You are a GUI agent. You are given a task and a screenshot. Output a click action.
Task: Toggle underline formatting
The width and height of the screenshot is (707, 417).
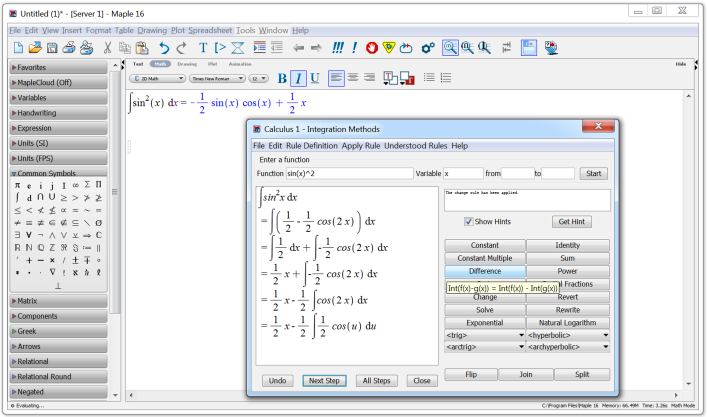[x=315, y=78]
